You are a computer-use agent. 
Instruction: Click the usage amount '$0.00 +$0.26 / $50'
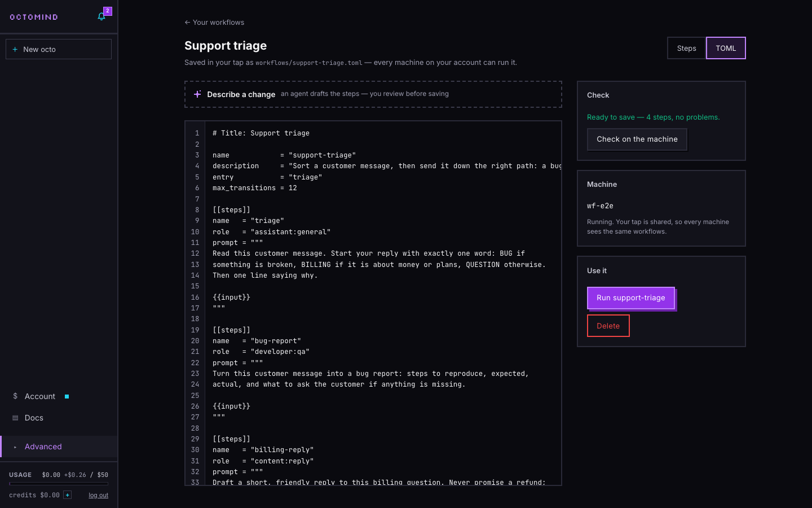pyautogui.click(x=75, y=475)
